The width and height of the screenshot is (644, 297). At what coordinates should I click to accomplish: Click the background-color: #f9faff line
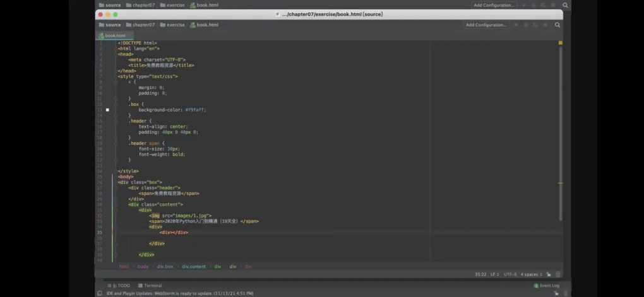(172, 110)
